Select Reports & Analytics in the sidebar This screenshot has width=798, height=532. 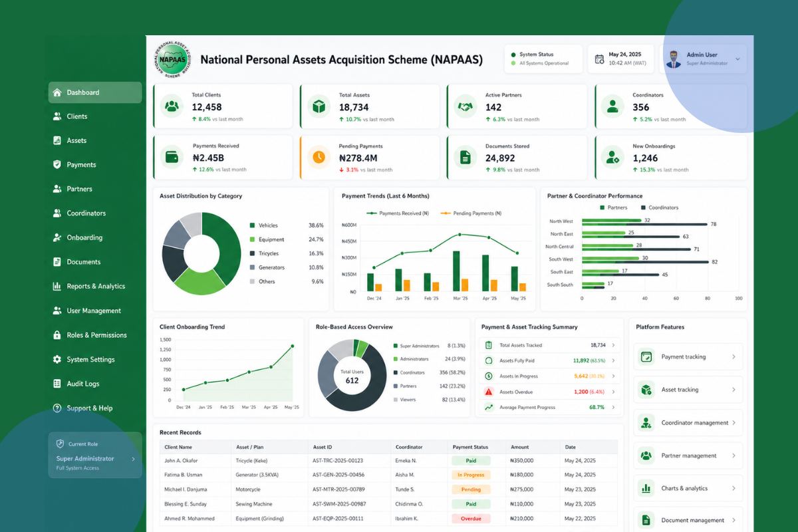click(x=95, y=287)
